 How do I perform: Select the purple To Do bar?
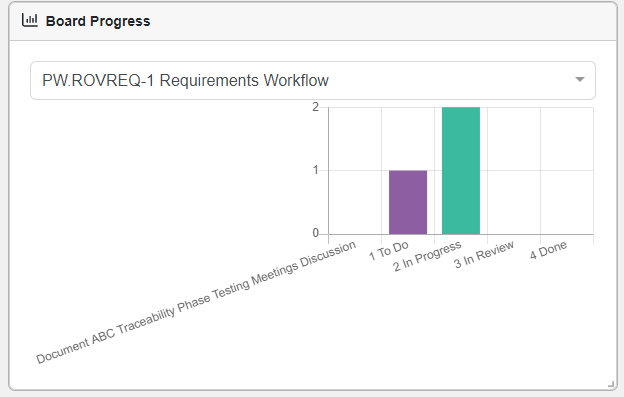click(x=408, y=202)
